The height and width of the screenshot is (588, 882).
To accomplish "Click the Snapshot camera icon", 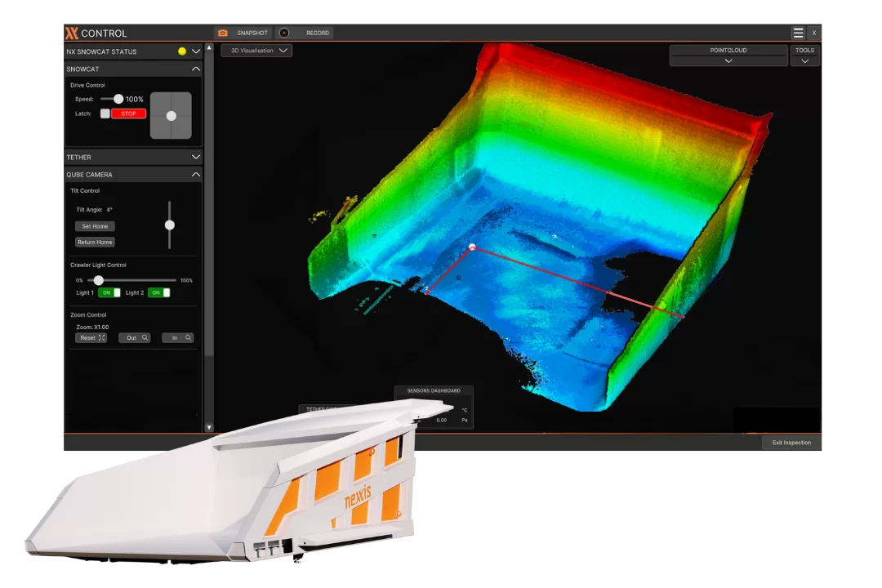I will [222, 33].
